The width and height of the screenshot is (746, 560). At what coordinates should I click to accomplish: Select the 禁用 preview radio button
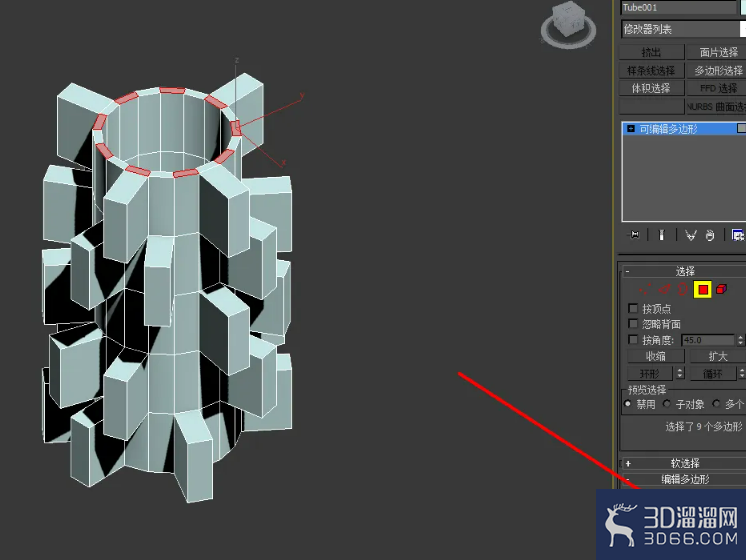pos(628,404)
